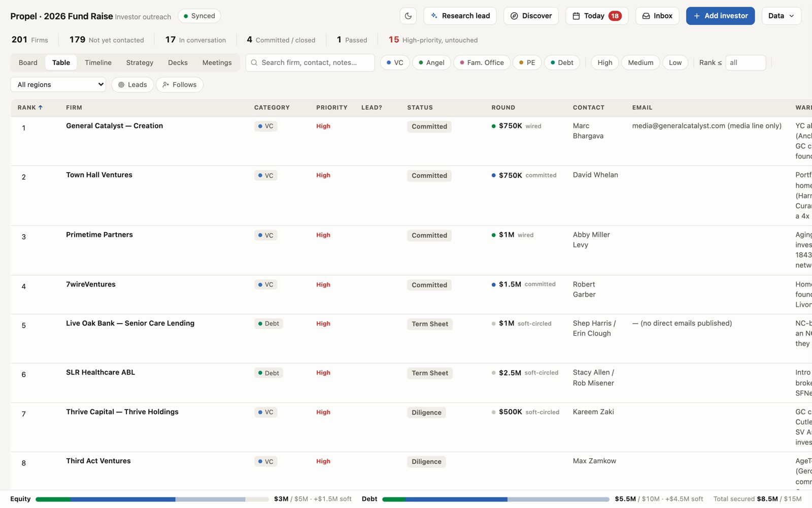Open the Discover button
The width and height of the screenshot is (812, 508).
pos(531,16)
